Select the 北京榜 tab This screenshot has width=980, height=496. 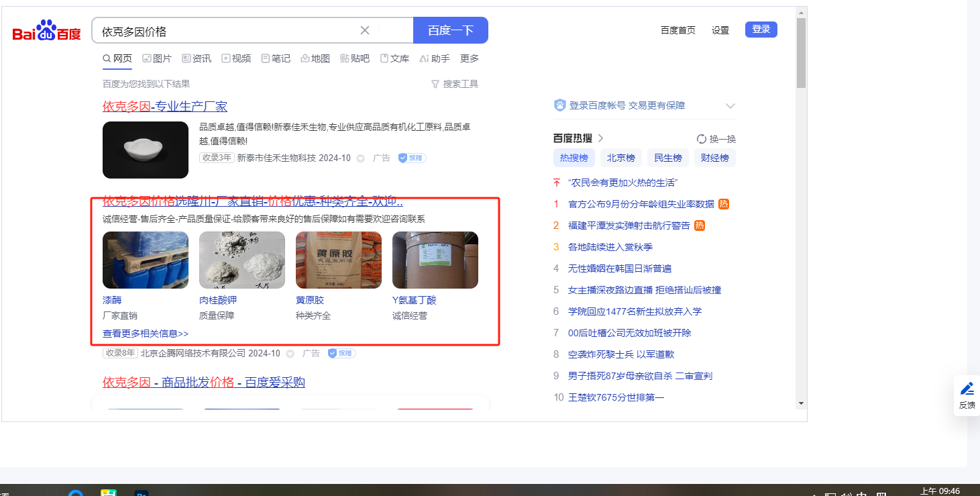point(621,158)
